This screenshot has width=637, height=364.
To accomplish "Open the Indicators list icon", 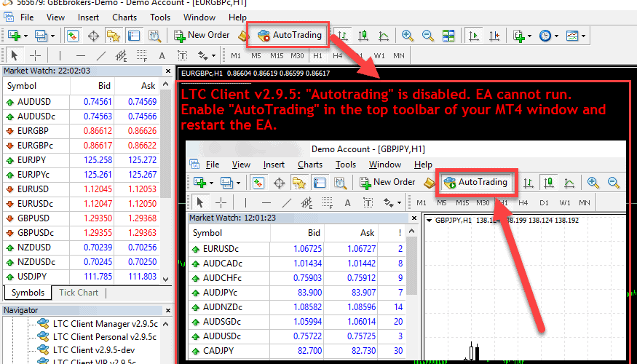I will pyautogui.click(x=519, y=36).
